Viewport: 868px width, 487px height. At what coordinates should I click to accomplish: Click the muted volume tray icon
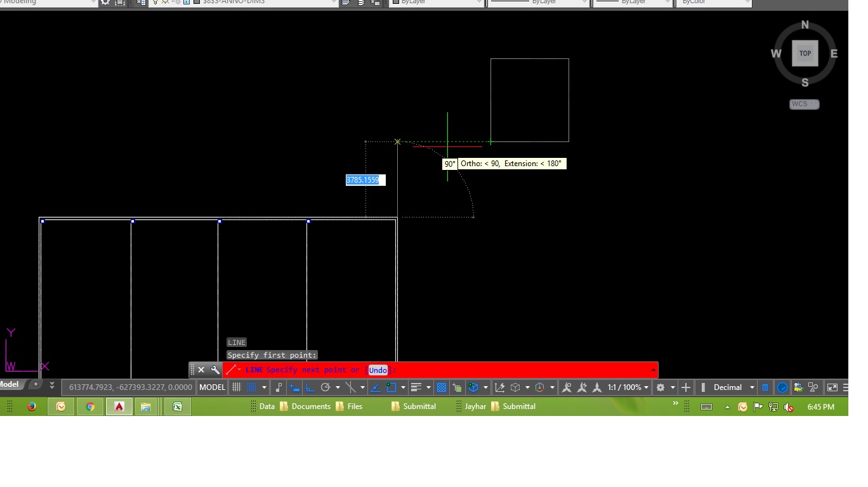[x=789, y=407]
